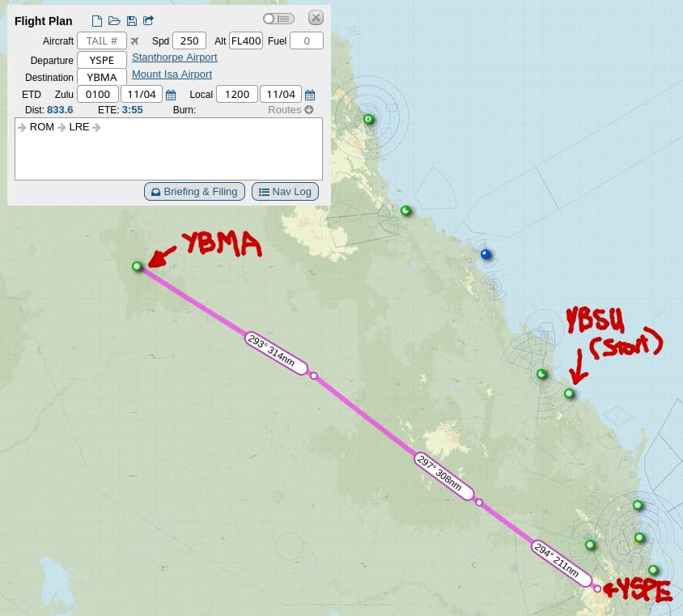Open a saved flight plan

[114, 21]
